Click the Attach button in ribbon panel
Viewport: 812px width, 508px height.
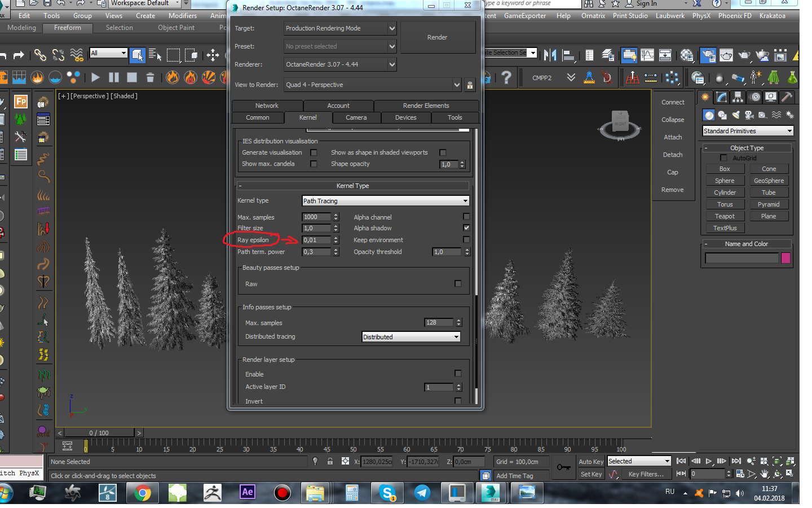coord(673,137)
